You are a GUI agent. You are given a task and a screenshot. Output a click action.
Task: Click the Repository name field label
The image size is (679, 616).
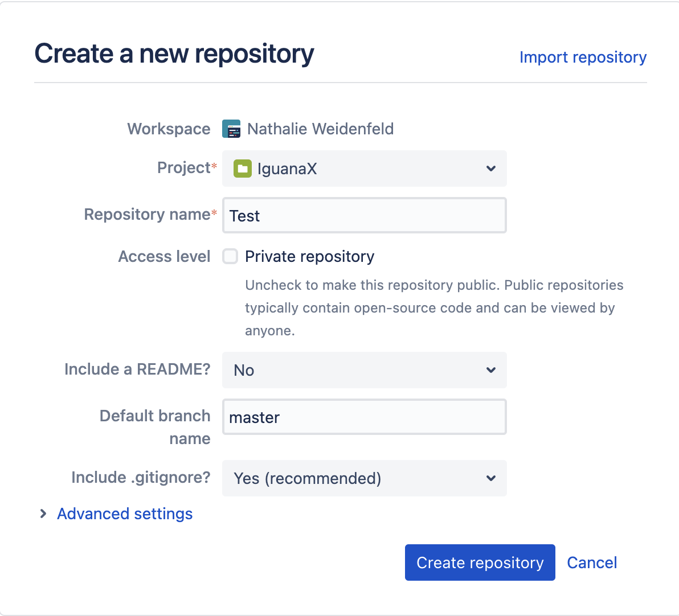click(147, 215)
